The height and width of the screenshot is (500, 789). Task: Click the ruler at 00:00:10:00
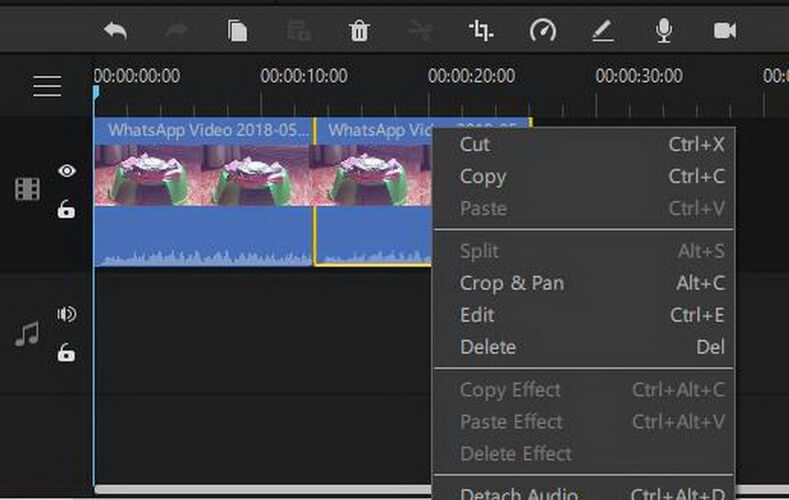(x=303, y=76)
